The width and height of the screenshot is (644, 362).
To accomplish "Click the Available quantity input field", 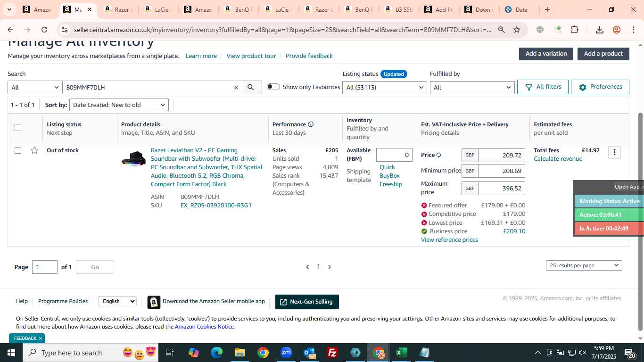I will coord(394,155).
